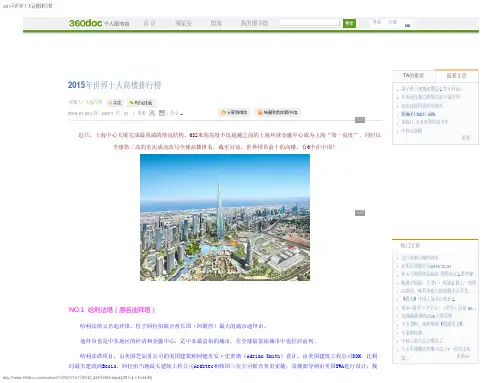Viewport: 495px width, 383px height.
Task: Open eighth hot-articles list entry
Action: (426, 315)
